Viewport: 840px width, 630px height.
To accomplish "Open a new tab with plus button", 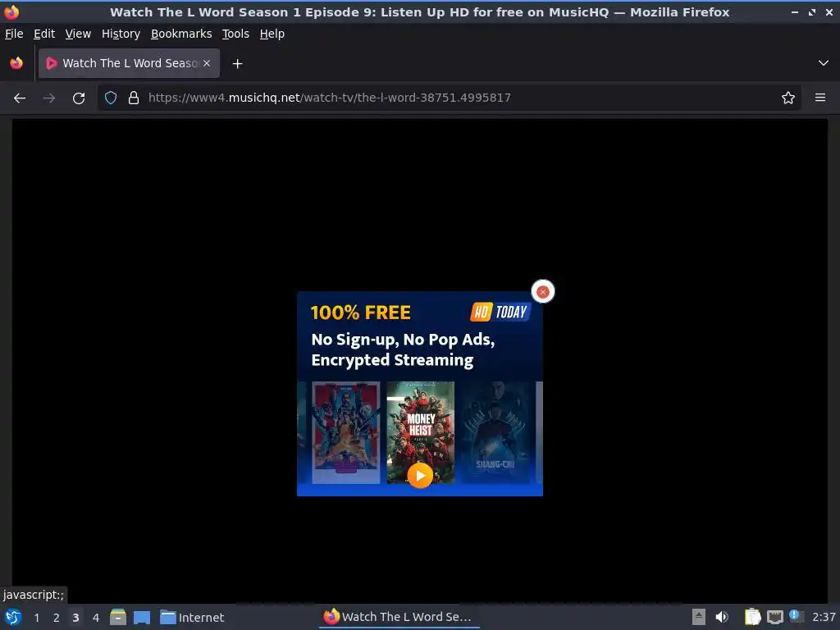I will [x=237, y=64].
